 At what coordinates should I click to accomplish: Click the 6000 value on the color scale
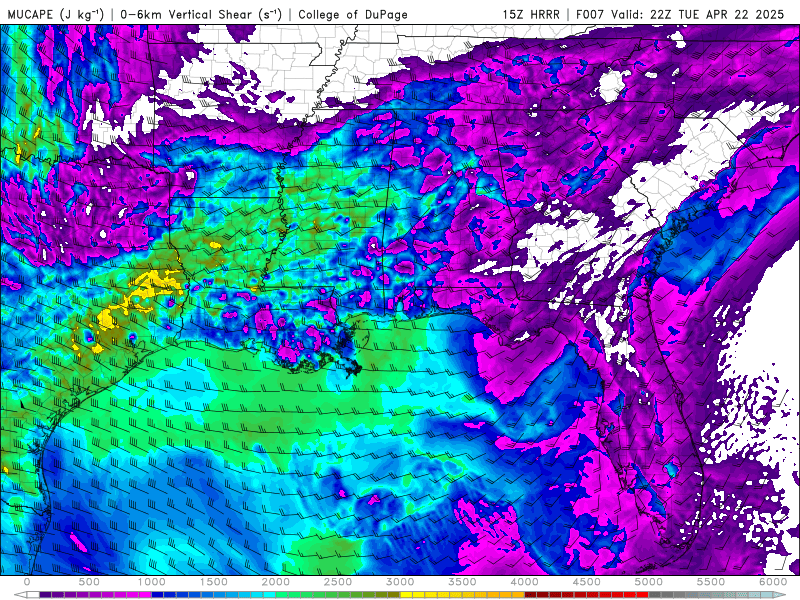773,582
